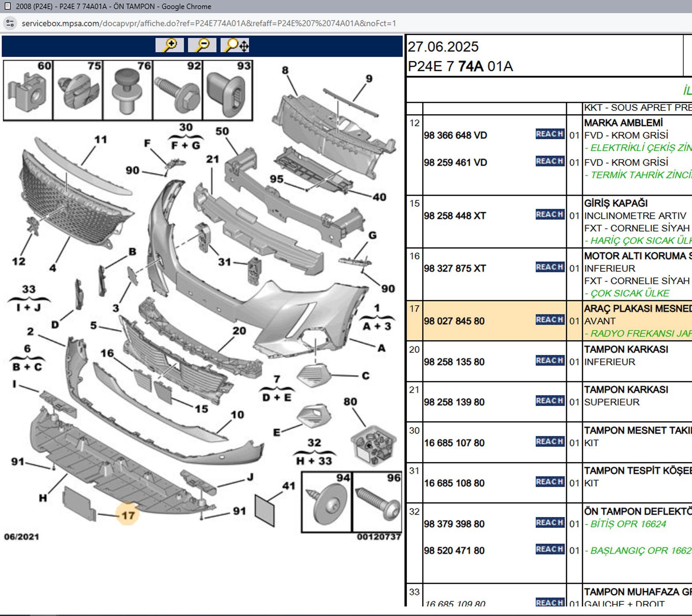Click callout 80 in the diagram
Screen dimensions: 692x616
pos(350,402)
